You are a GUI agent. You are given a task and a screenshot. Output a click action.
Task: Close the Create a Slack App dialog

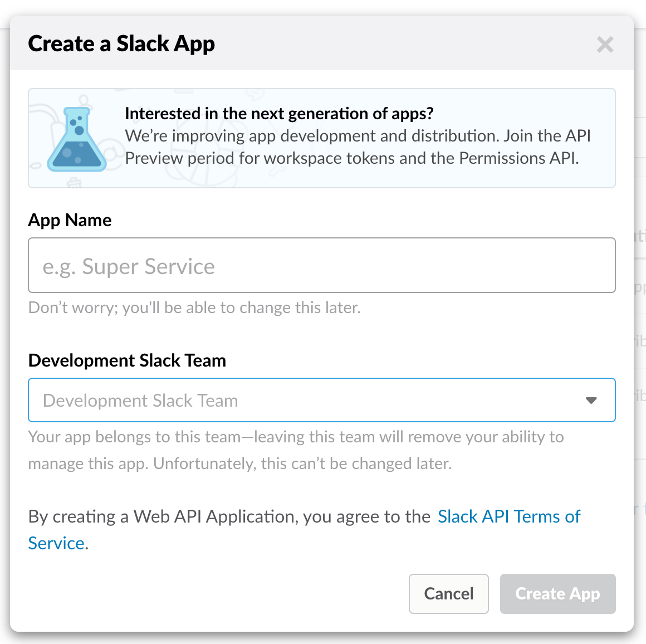[x=605, y=45]
